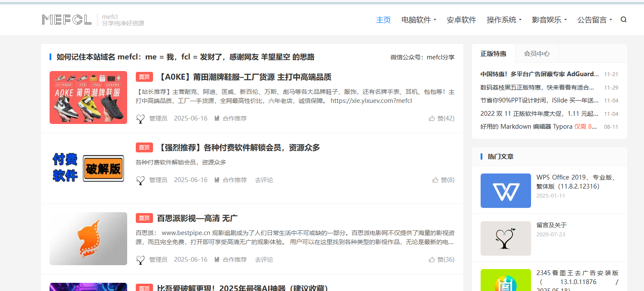The width and height of the screenshot is (644, 291).
Task: Open Markdown 编辑器 Typora deal link
Action: click(539, 127)
